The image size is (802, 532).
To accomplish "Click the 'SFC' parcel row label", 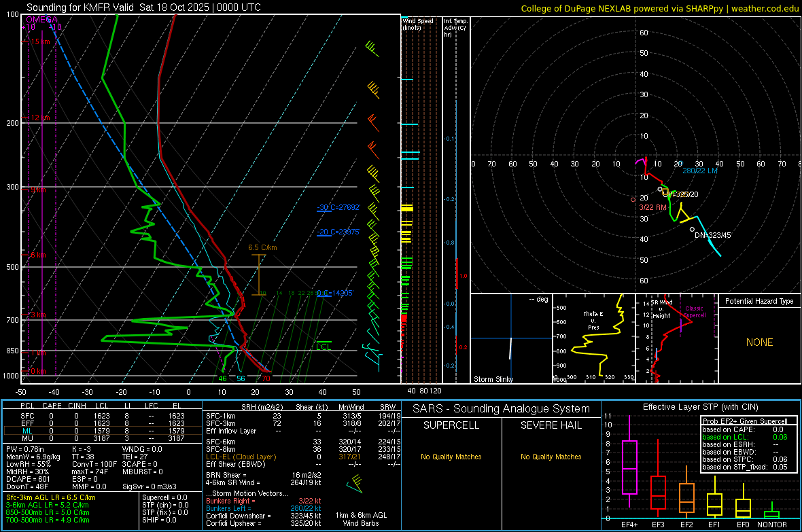I will pyautogui.click(x=27, y=416).
